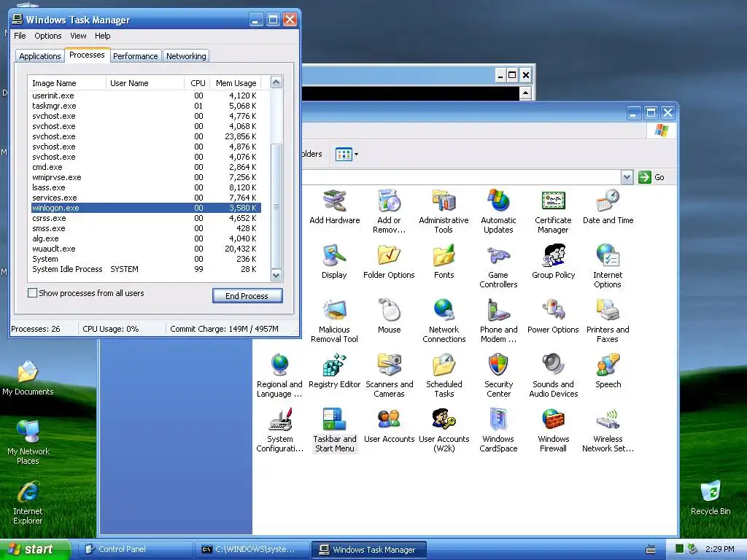This screenshot has width=747, height=560.
Task: Open Task Manager Options menu
Action: (x=47, y=36)
